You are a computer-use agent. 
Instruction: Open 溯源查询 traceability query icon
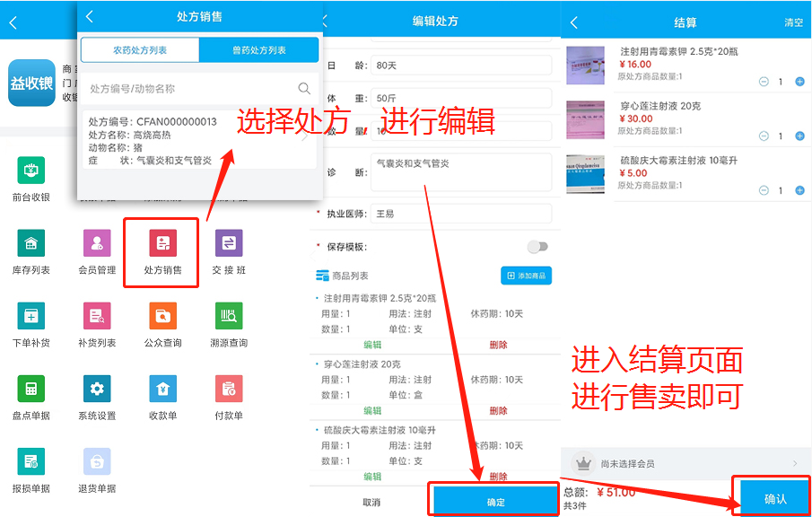click(229, 316)
